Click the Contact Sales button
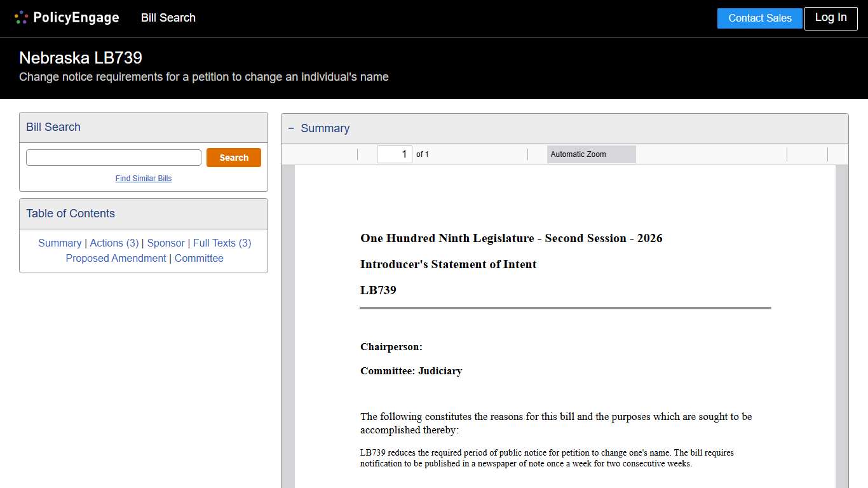Viewport: 868px width, 488px height. tap(759, 18)
